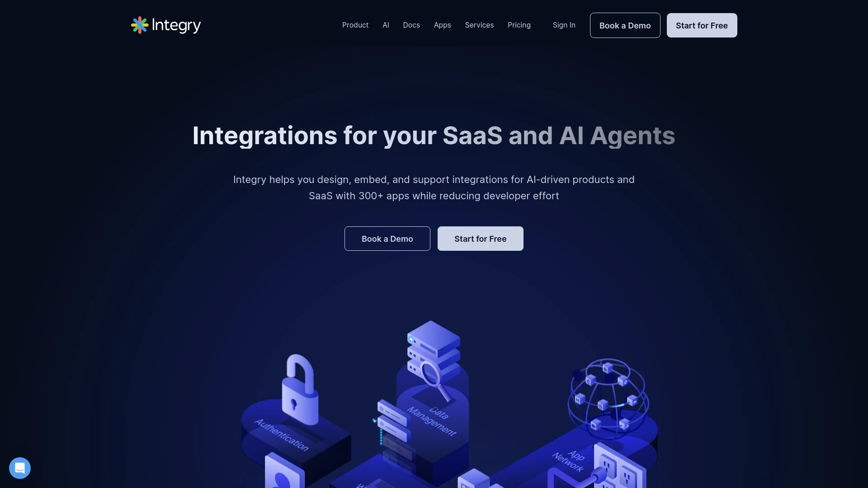Click the colorful star/asterisk Integry brand icon

click(x=139, y=24)
